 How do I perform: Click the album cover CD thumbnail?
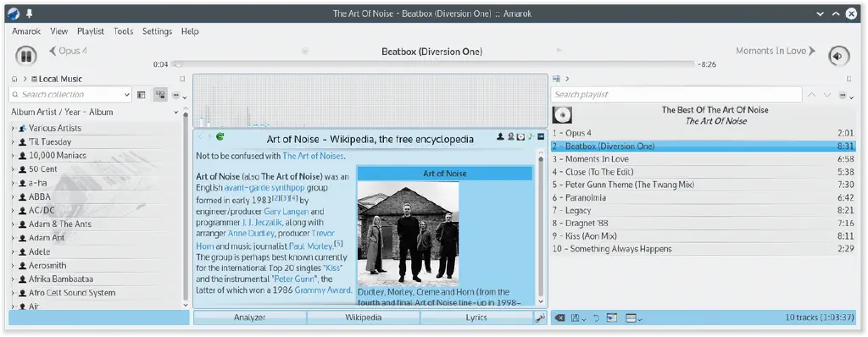[x=563, y=114]
